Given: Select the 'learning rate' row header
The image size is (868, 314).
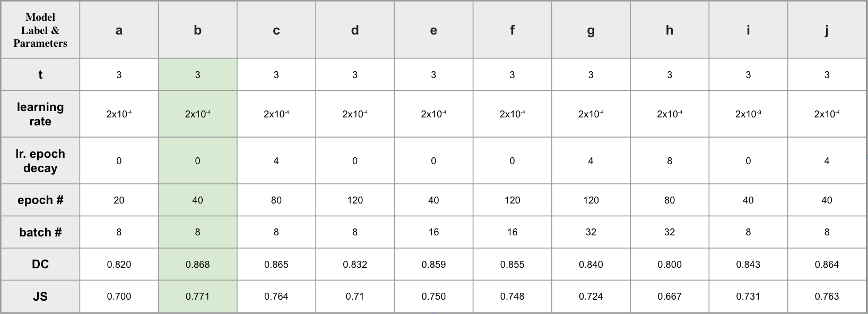Looking at the screenshot, I should [x=40, y=114].
